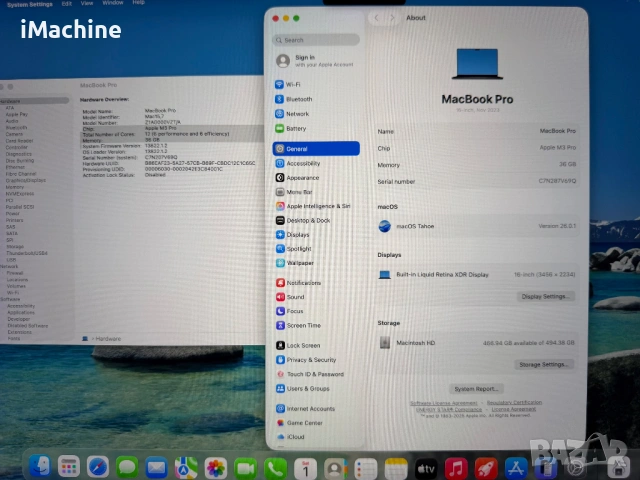Open Bluetooth settings in sidebar

pos(293,99)
